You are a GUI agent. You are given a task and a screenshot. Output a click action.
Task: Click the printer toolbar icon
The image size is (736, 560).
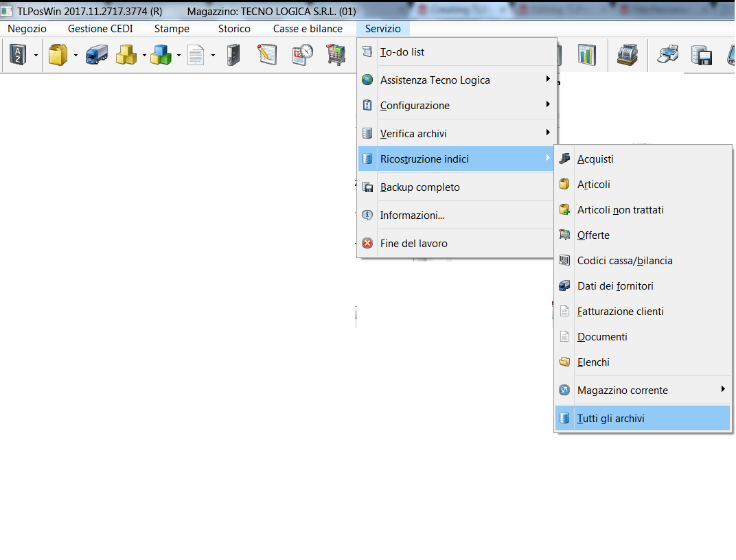pos(667,55)
